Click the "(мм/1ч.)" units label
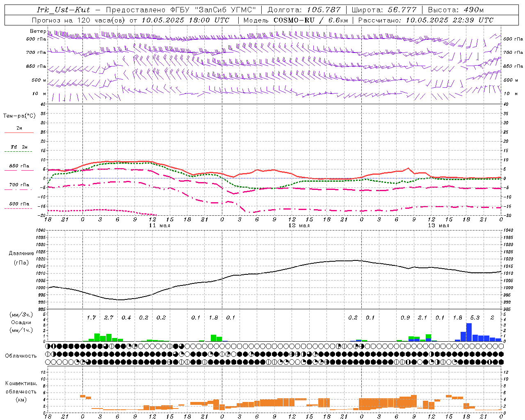Image resolution: width=525 pixels, height=420 pixels. point(21,330)
